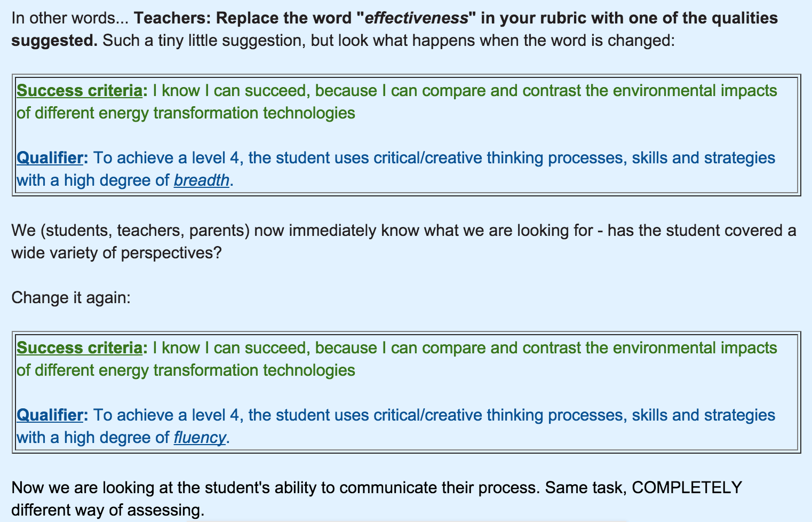Click the italic "fluency" link
Screen dimensions: 812x522
point(200,438)
